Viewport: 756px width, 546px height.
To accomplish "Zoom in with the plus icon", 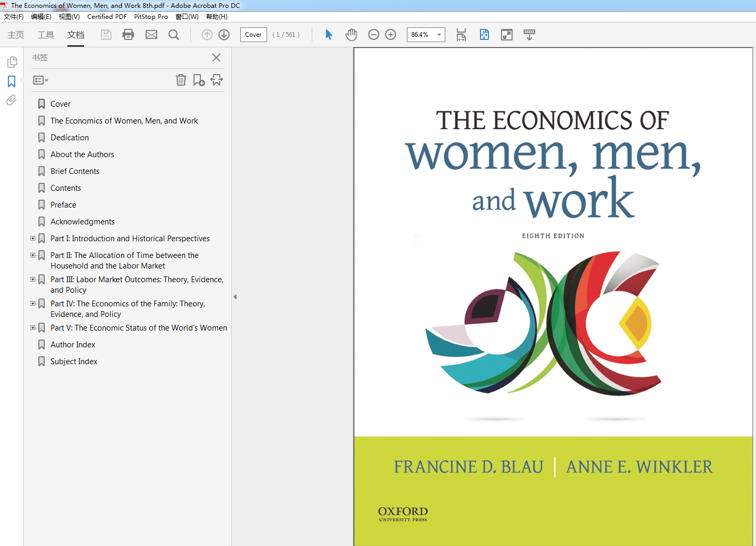I will (391, 35).
